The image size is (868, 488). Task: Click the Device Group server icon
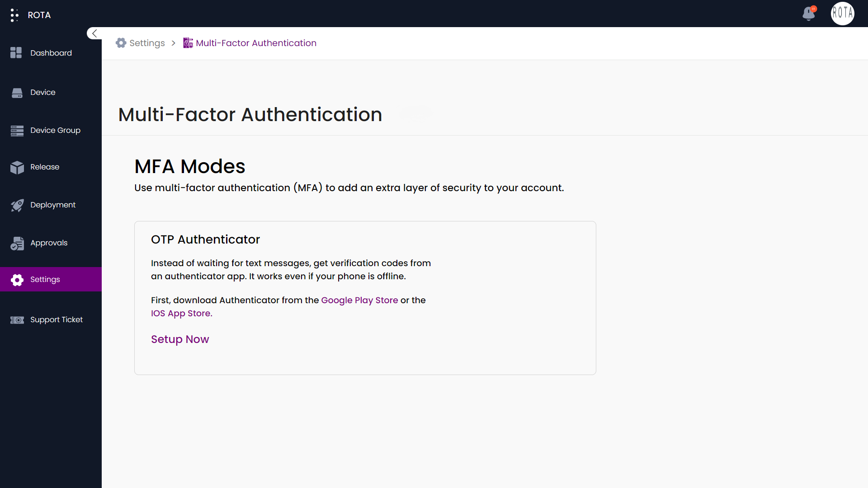click(17, 131)
